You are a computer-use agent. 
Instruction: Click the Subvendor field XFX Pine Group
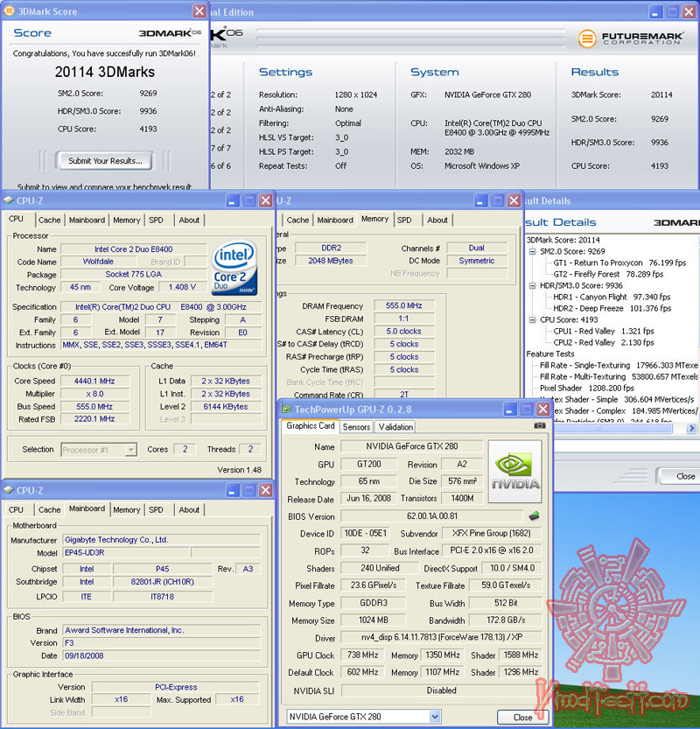coord(491,533)
